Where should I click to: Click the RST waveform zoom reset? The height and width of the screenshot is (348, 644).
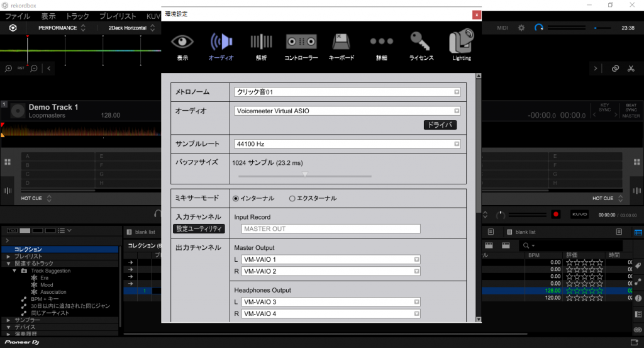tap(21, 68)
